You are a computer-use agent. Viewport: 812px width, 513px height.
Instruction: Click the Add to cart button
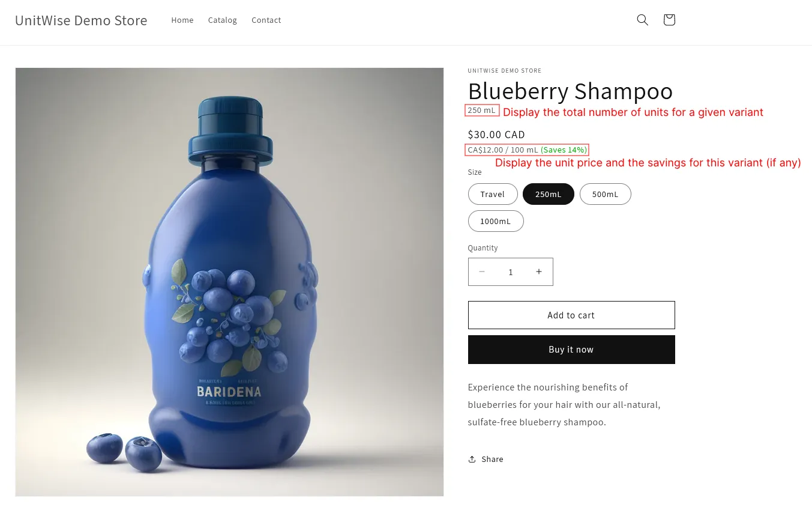point(571,315)
